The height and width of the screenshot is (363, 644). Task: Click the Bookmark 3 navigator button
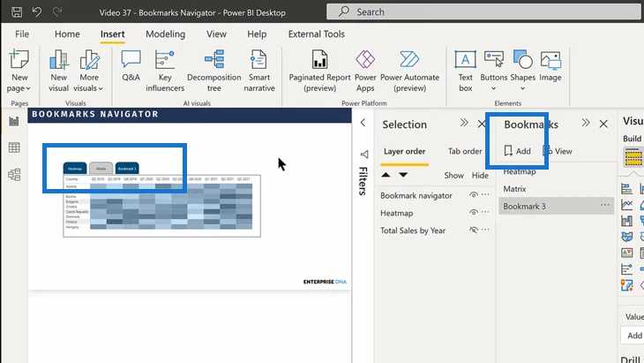(127, 168)
